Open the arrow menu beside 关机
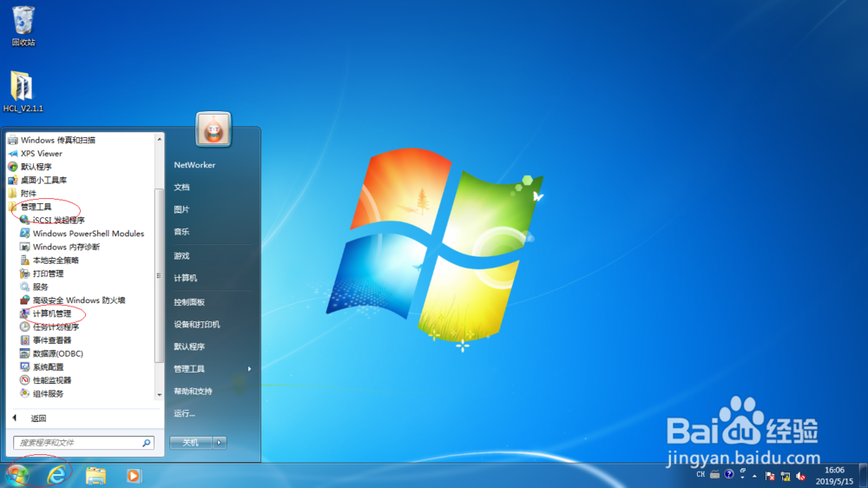 point(220,443)
